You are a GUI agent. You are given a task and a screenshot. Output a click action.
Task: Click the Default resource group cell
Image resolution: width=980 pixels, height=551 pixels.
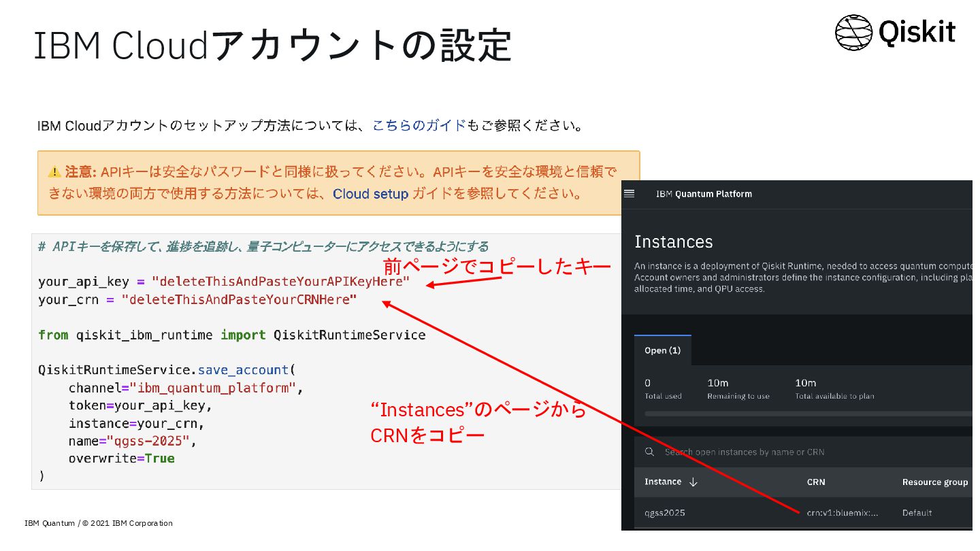point(917,513)
